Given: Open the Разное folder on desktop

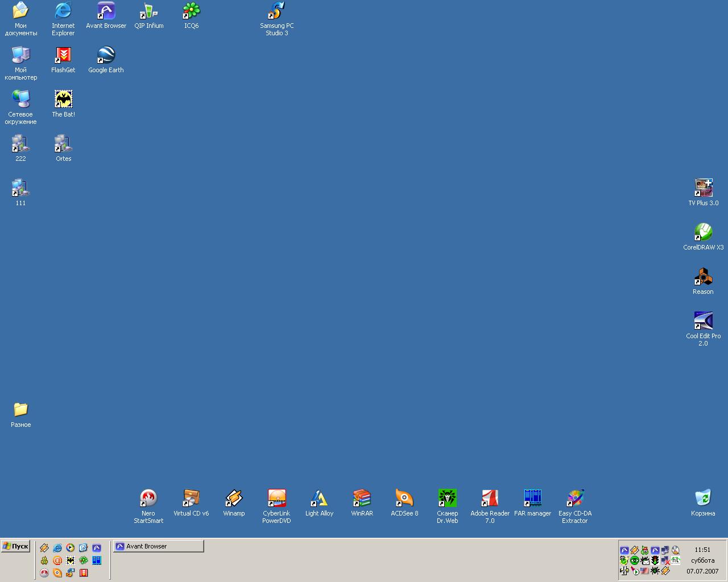Looking at the screenshot, I should (20, 414).
